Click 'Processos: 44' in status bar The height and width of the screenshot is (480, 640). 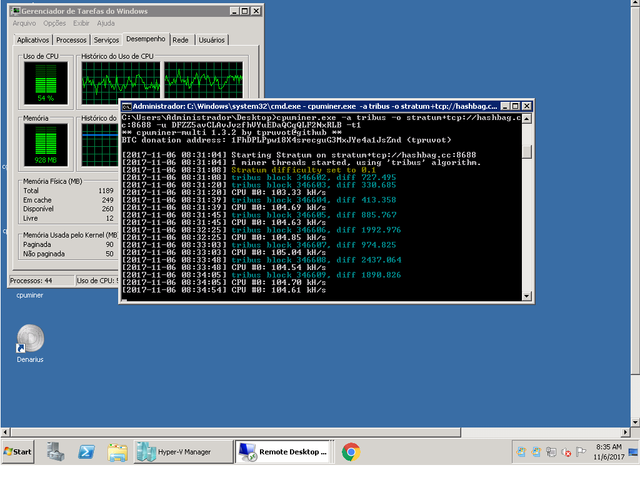(x=31, y=281)
